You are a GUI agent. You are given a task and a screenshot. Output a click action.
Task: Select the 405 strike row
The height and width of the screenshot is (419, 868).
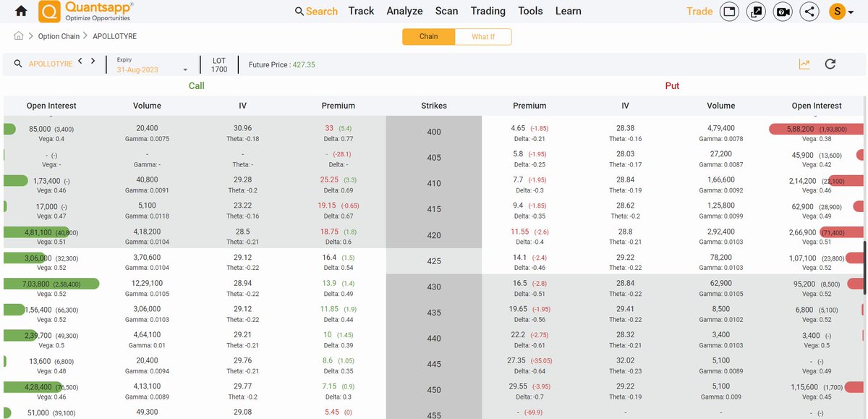point(434,158)
